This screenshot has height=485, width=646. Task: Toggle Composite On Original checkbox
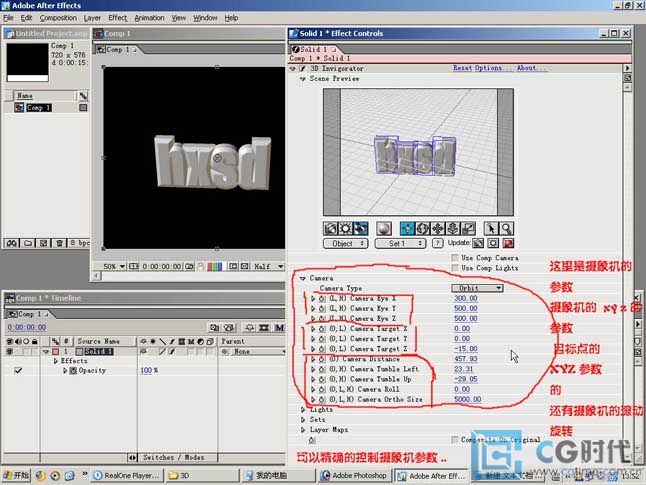click(x=455, y=440)
